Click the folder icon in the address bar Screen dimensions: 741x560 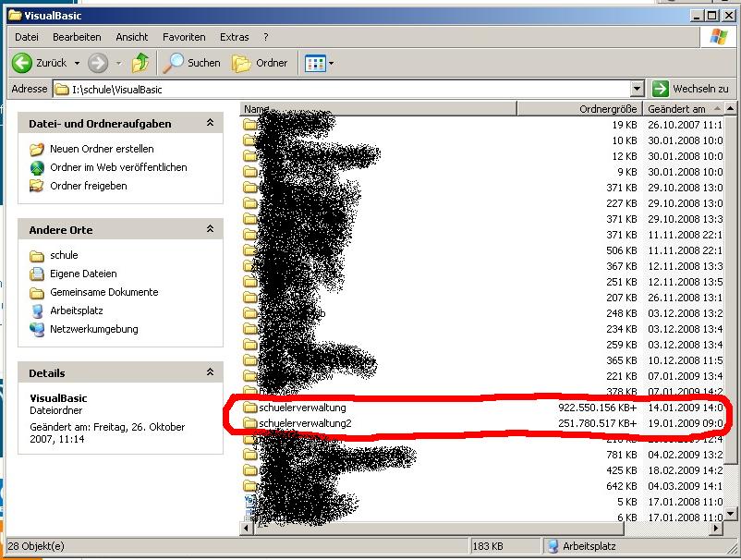pos(61,89)
